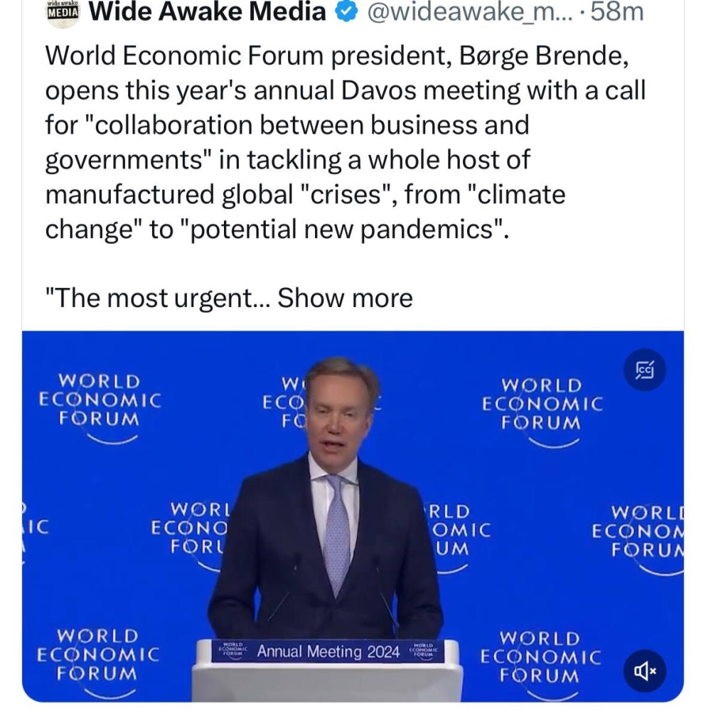Open the Wide Awake Media account name
The image size is (706, 728).
(208, 12)
